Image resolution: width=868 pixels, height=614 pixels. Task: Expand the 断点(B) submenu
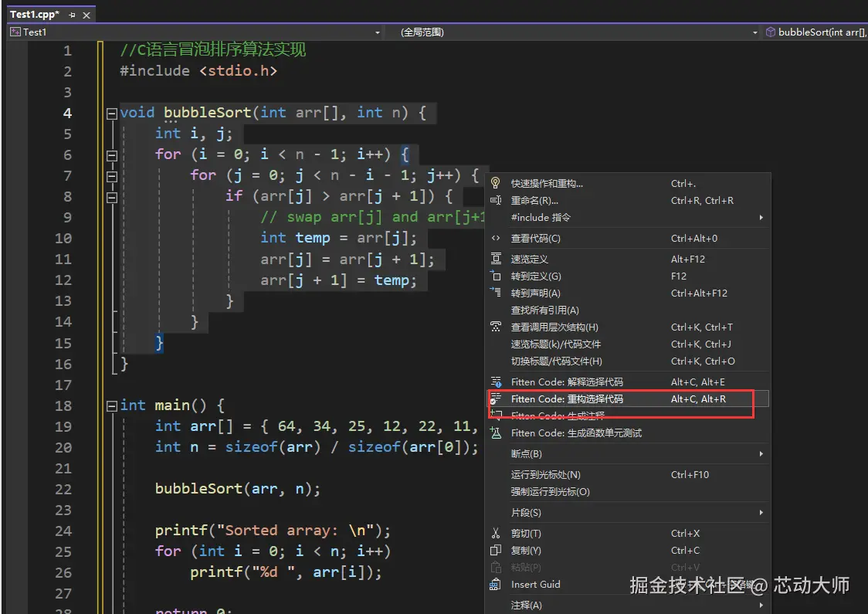tap(629, 454)
